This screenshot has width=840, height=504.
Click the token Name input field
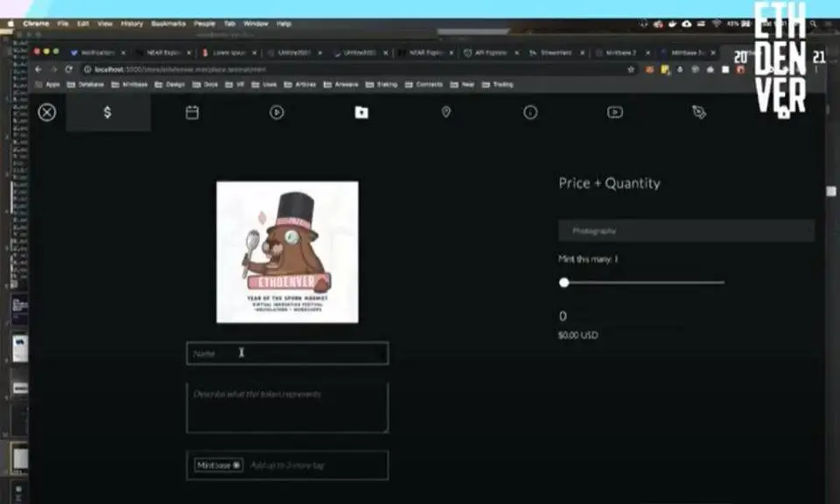tap(288, 353)
